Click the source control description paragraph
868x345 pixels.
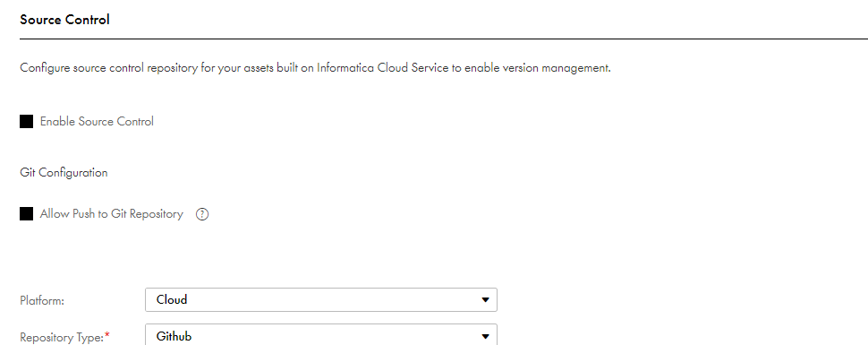(x=316, y=68)
